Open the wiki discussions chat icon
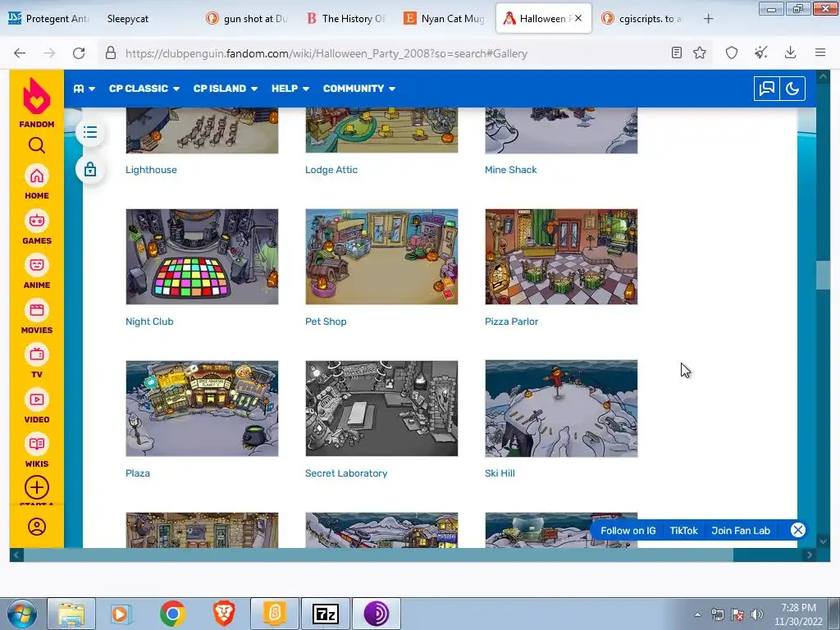 point(767,89)
